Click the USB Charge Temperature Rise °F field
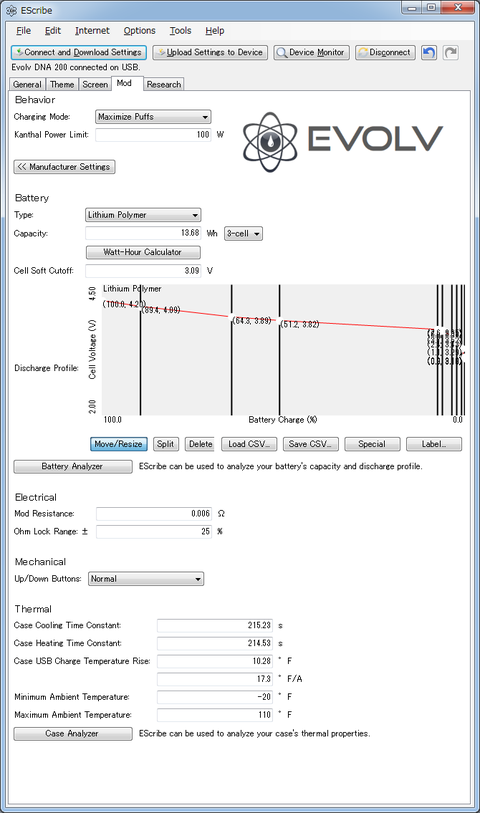Viewport: 480px width, 813px height. coord(215,661)
